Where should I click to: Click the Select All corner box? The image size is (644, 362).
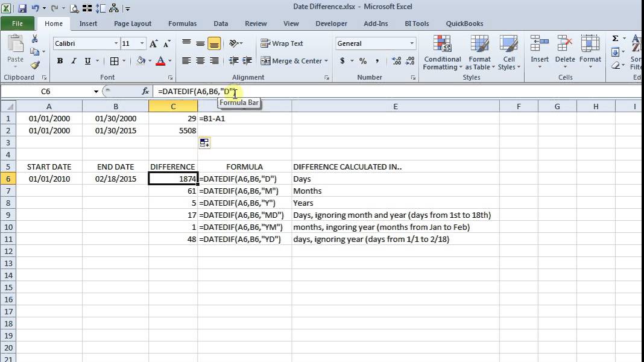pyautogui.click(x=8, y=107)
